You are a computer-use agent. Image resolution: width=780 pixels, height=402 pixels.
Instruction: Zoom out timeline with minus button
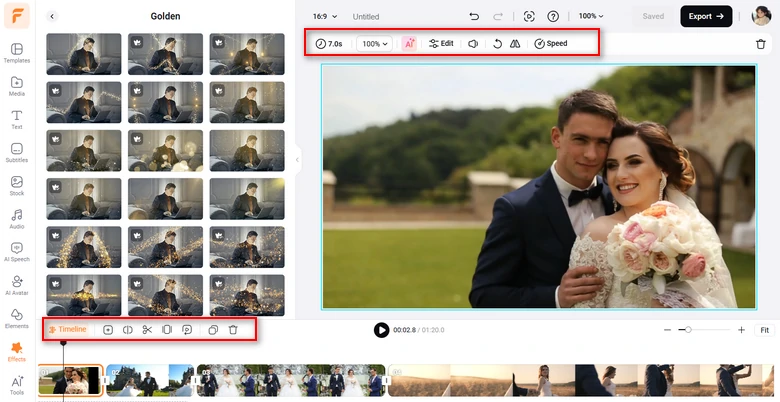point(668,330)
